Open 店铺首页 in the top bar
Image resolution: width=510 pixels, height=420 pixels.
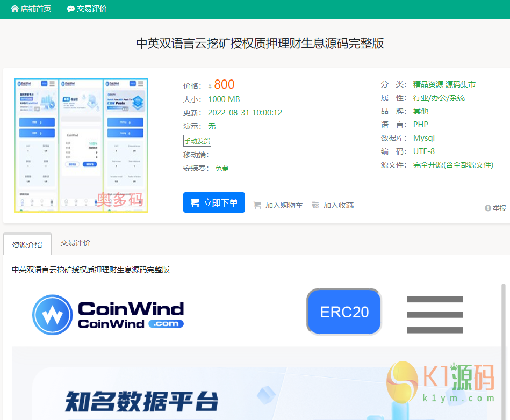36,9
